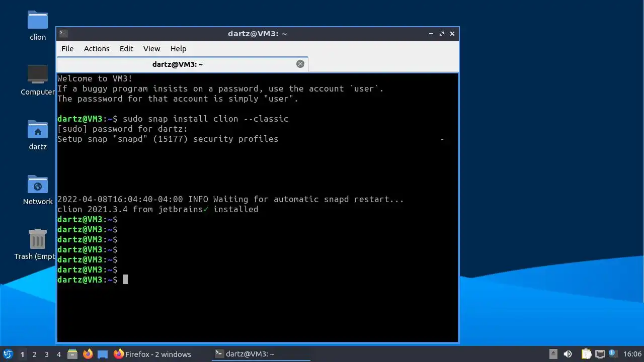Click the Firefox - 2 windows taskbar button
The height and width of the screenshot is (362, 644).
(152, 354)
